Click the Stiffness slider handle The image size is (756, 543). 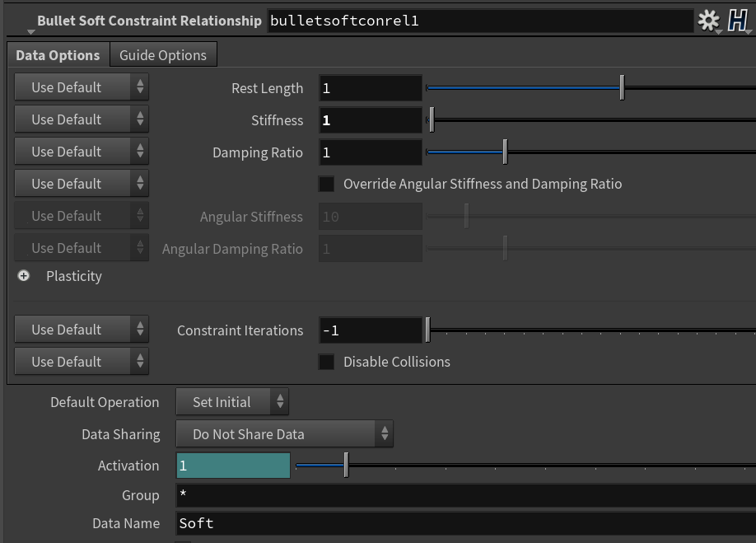[432, 119]
